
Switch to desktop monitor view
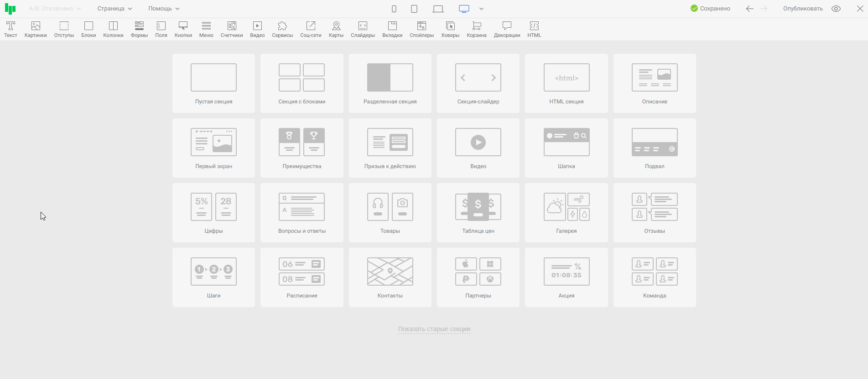pos(464,9)
